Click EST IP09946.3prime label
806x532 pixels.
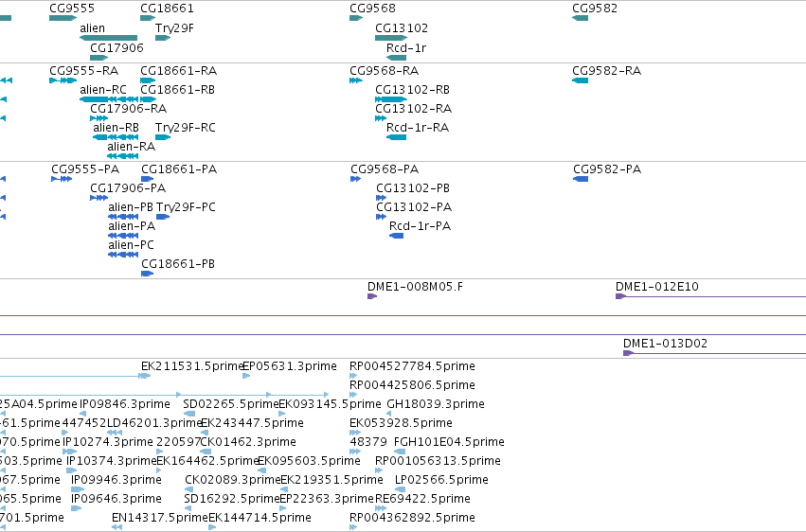pyautogui.click(x=116, y=480)
